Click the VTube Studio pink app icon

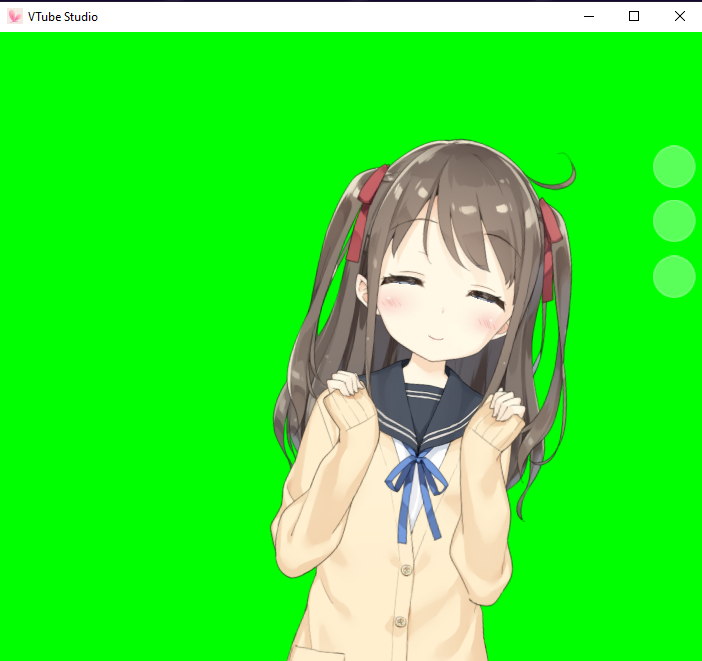(15, 17)
